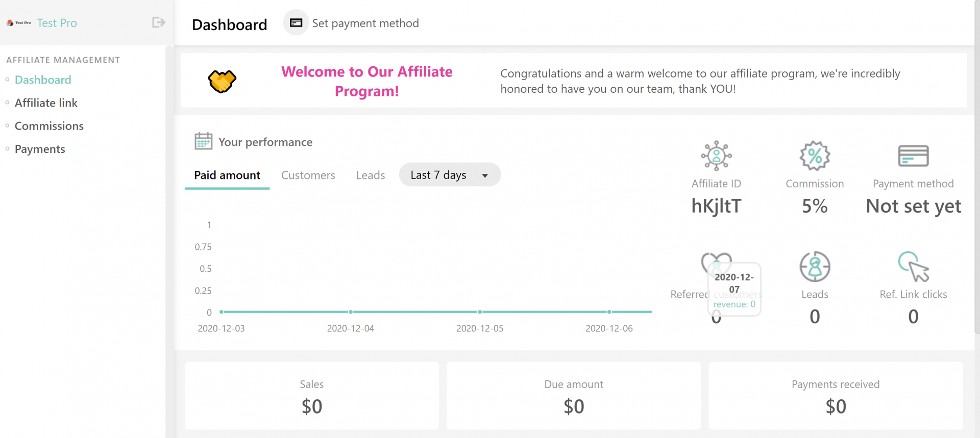Click the payment card icon in header
Screen dimensions: 980x438
[296, 22]
